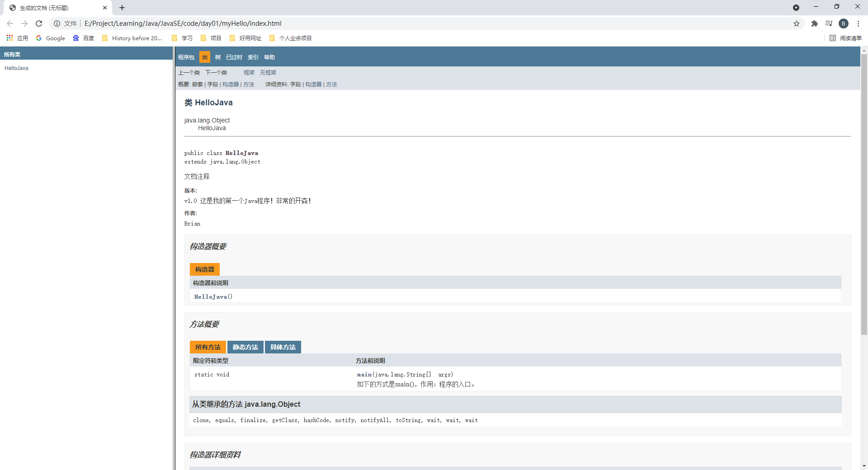Click the 构造器概要 section heading
Image resolution: width=868 pixels, height=470 pixels.
tap(208, 247)
